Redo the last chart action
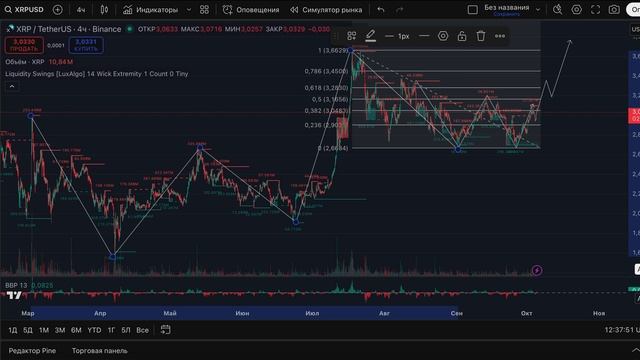This screenshot has height=360, width=640. [x=400, y=10]
